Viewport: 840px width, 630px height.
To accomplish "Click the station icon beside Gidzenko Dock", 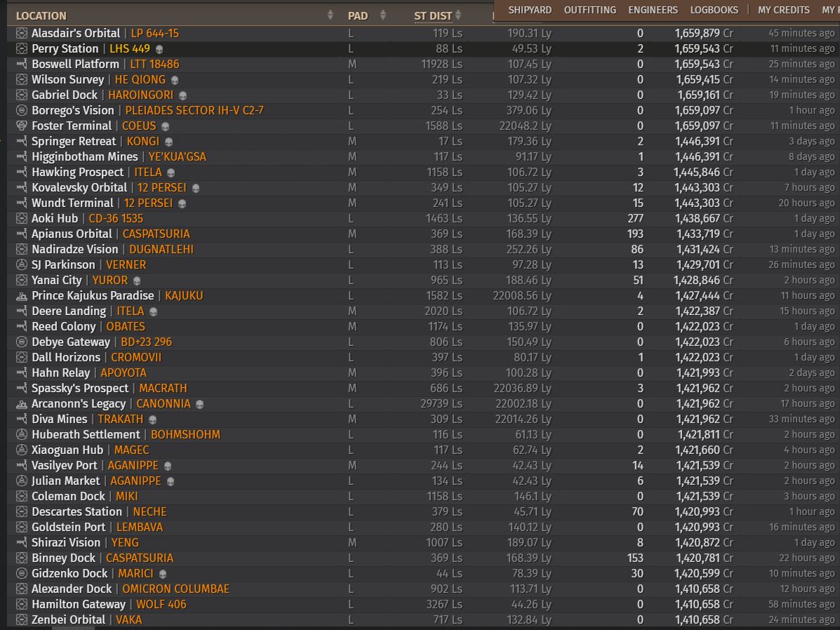I will tap(22, 574).
